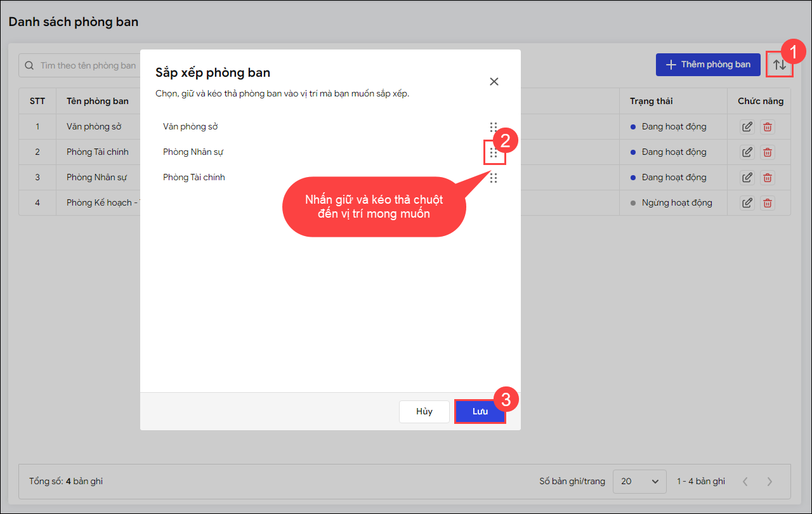Click the sort departments arrows icon
This screenshot has height=514, width=812.
click(x=779, y=65)
